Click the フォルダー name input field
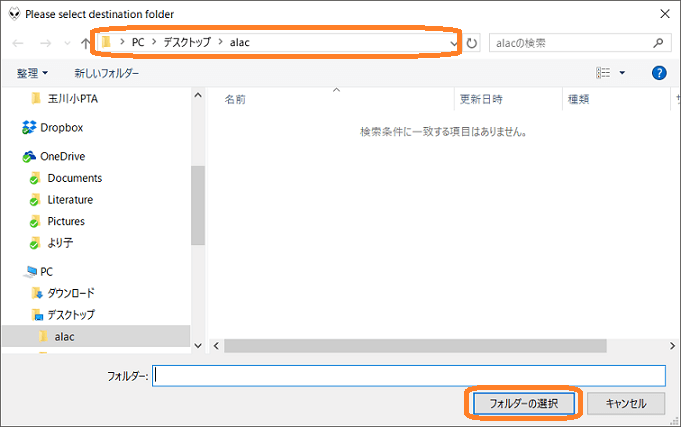Viewport: 681px width, 427px height. tap(409, 376)
